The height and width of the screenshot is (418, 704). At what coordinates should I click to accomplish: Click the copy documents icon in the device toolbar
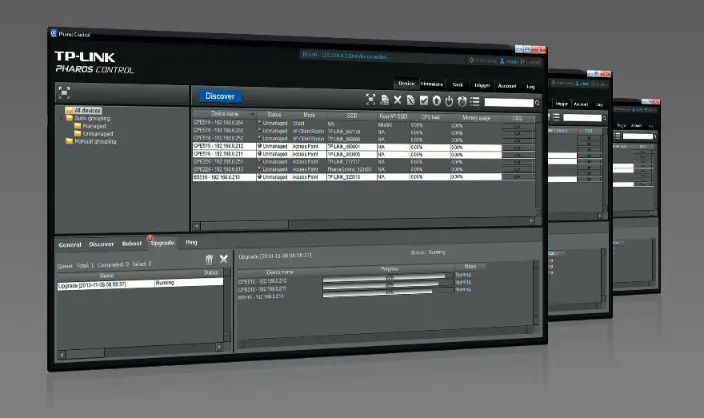click(384, 100)
